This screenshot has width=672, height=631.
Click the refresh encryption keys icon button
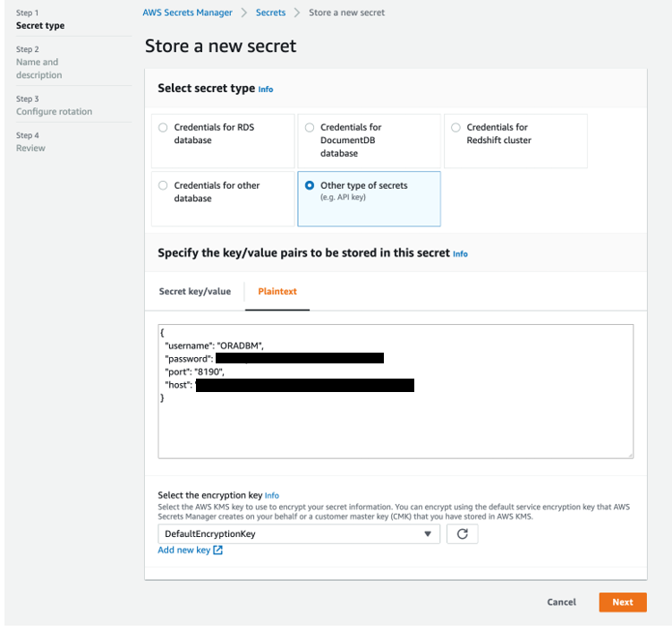click(x=462, y=534)
